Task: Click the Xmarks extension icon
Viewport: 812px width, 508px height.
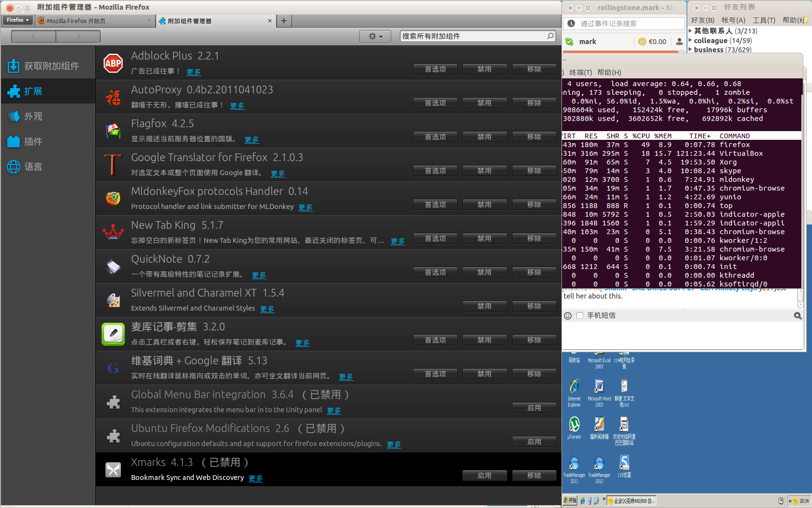Action: (113, 470)
